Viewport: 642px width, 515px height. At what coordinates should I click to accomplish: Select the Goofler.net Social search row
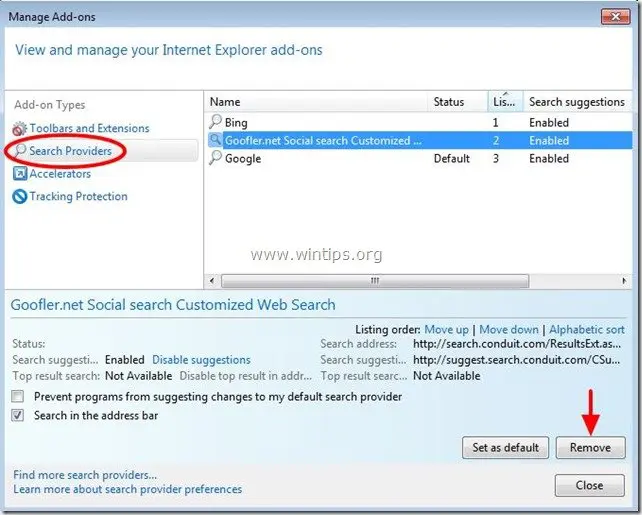419,140
